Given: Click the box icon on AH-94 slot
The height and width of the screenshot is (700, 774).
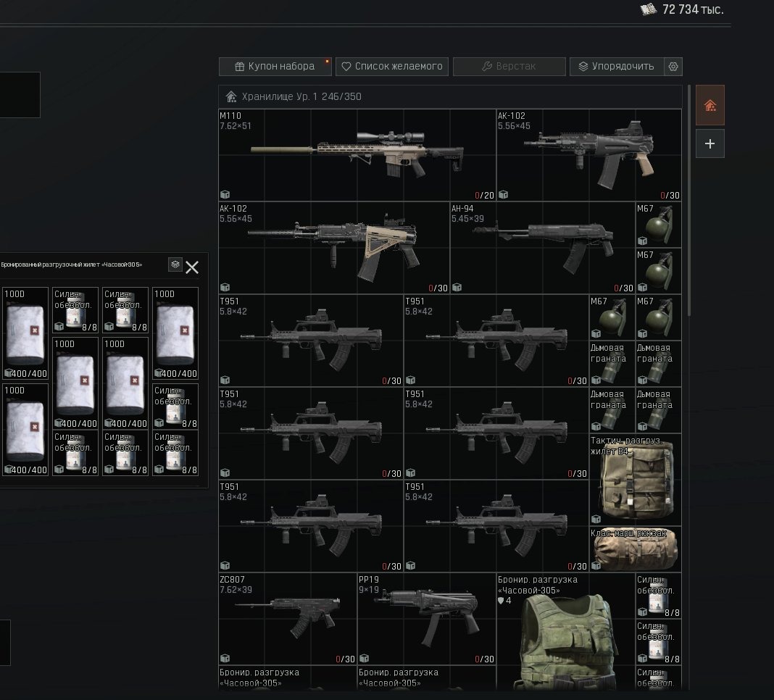Looking at the screenshot, I should [x=457, y=287].
